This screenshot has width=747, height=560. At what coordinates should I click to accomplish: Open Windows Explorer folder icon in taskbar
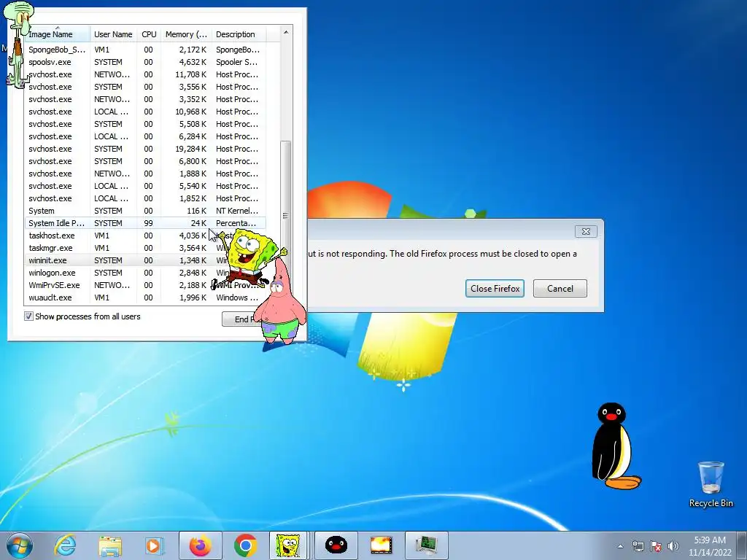pyautogui.click(x=110, y=545)
